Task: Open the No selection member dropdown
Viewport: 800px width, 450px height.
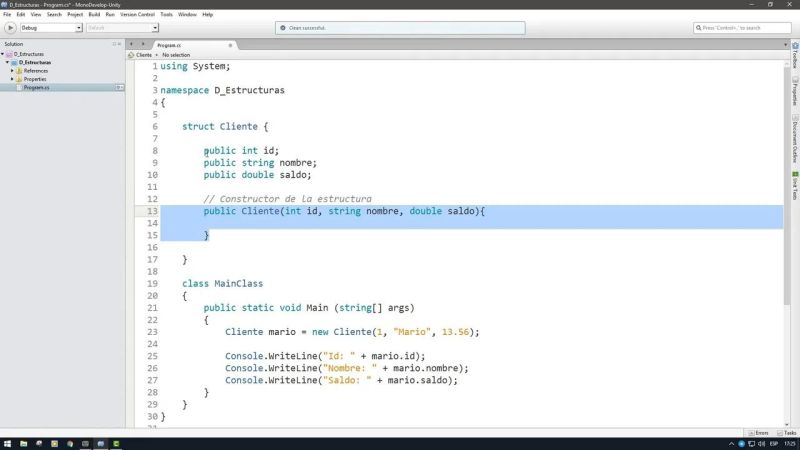Action: coord(176,55)
